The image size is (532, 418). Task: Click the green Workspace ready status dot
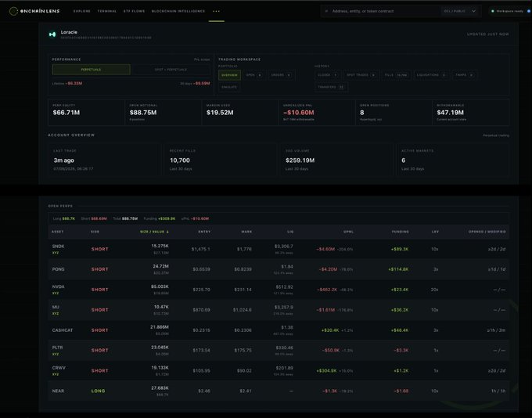pos(493,11)
